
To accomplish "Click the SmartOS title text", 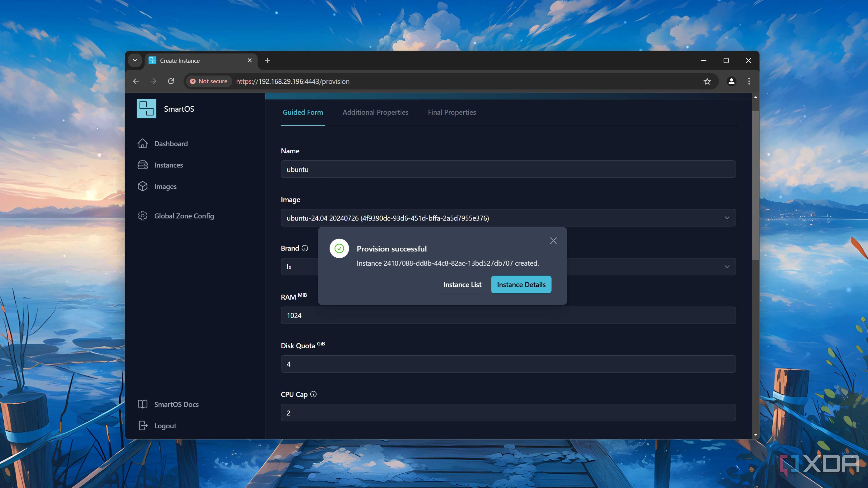I will [x=179, y=109].
